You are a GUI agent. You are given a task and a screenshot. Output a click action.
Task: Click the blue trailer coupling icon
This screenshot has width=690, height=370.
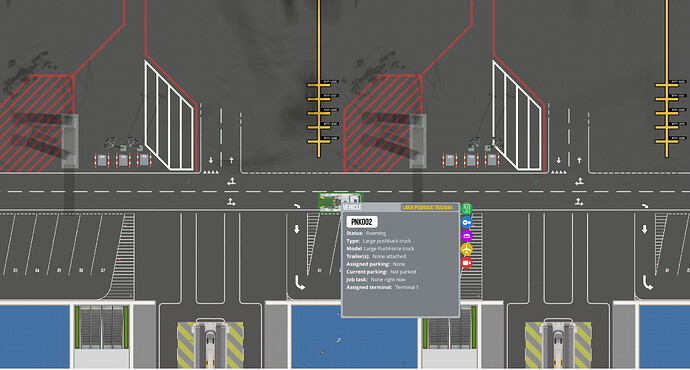(466, 222)
